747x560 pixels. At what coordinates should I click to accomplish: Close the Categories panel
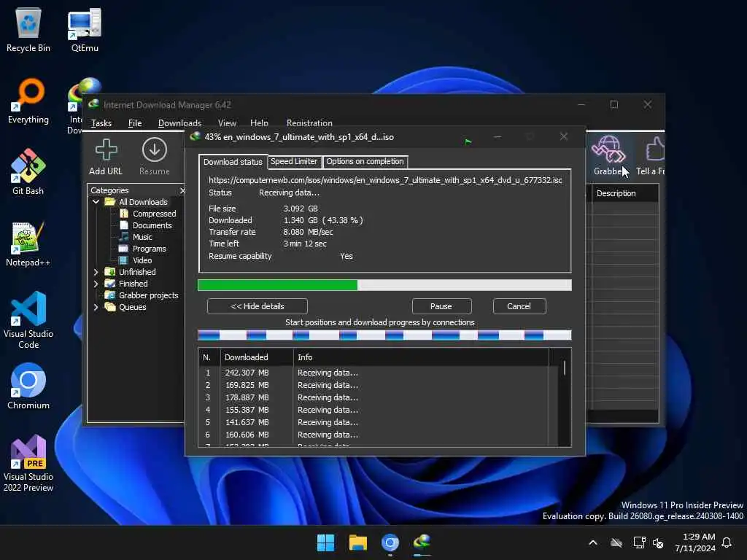182,190
